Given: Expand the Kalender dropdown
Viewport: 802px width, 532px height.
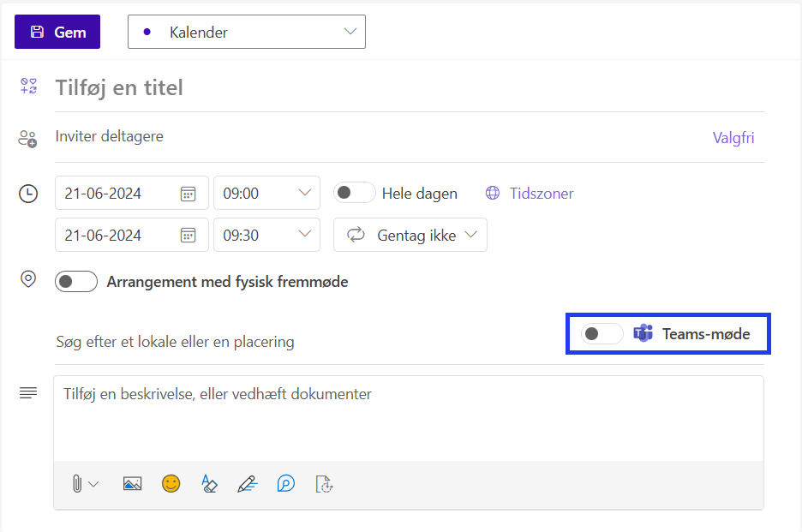Looking at the screenshot, I should (x=247, y=32).
